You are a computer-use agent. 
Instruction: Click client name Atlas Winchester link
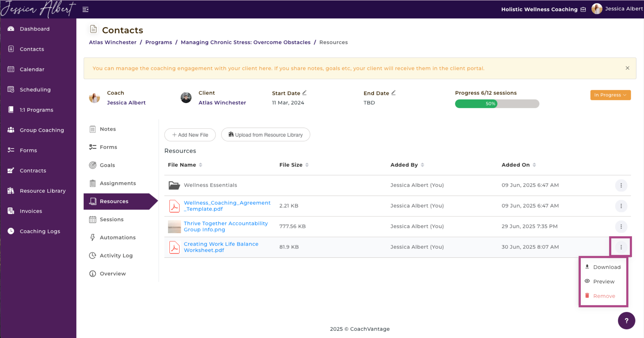[x=222, y=103]
